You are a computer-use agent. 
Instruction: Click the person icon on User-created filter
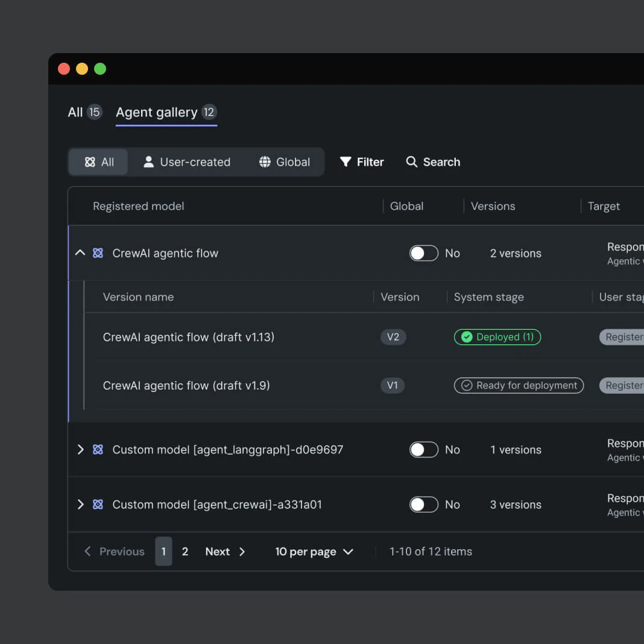pyautogui.click(x=148, y=162)
